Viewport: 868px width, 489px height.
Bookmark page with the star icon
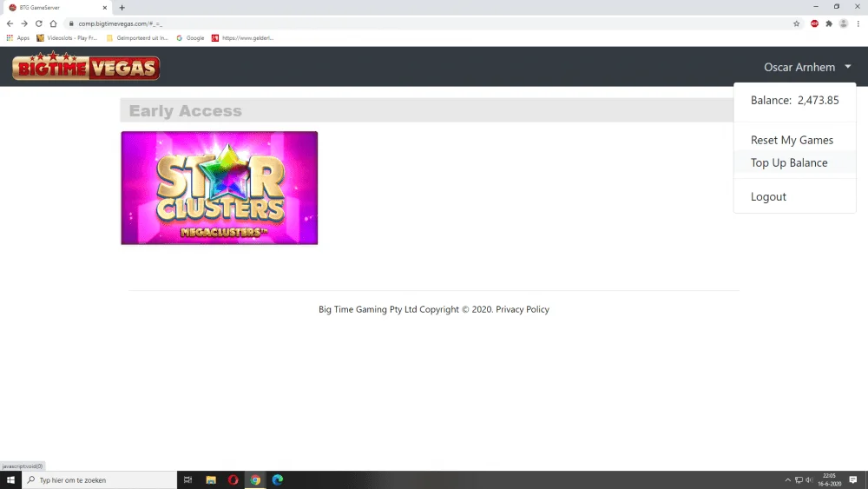[x=796, y=23]
